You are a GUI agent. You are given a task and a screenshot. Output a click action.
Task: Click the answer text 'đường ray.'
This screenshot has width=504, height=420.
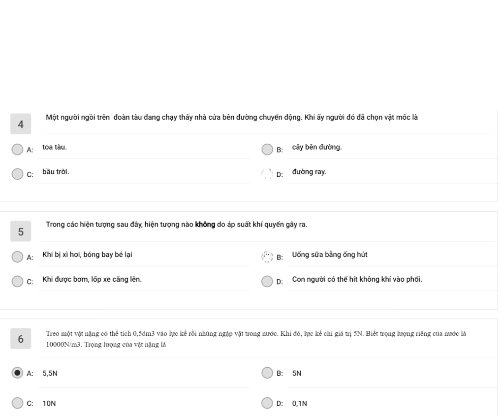[309, 172]
